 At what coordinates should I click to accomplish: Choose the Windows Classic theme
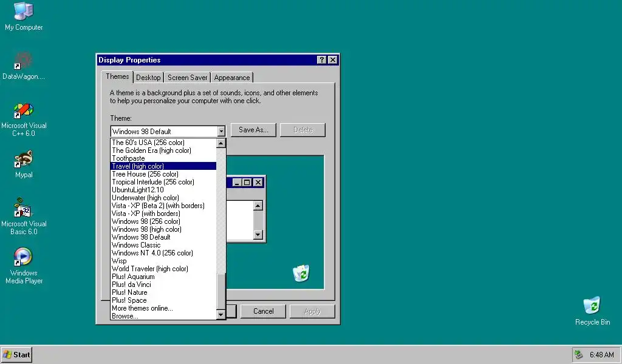click(163, 245)
